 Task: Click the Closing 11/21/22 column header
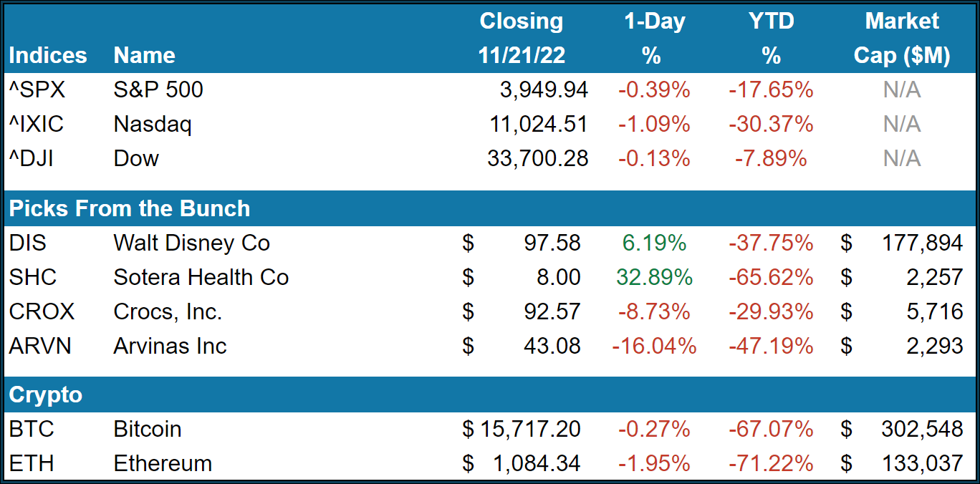coord(521,39)
